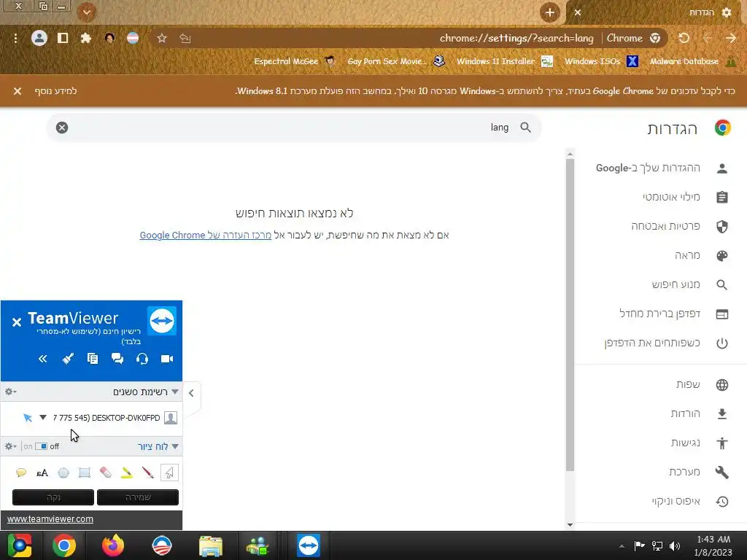Screen dimensions: 747x560
Task: Click in the settings search box
Action: click(294, 128)
